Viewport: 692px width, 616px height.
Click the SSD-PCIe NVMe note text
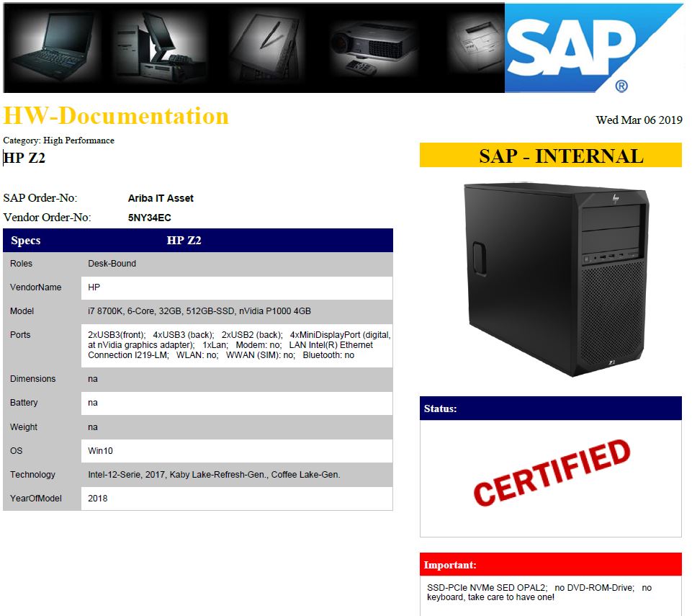[539, 593]
